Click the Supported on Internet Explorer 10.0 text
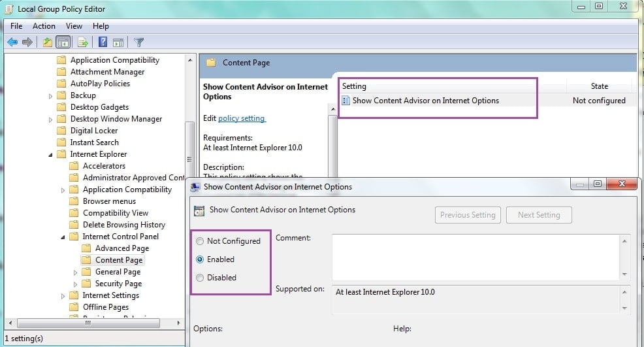The image size is (644, 347). pos(385,292)
